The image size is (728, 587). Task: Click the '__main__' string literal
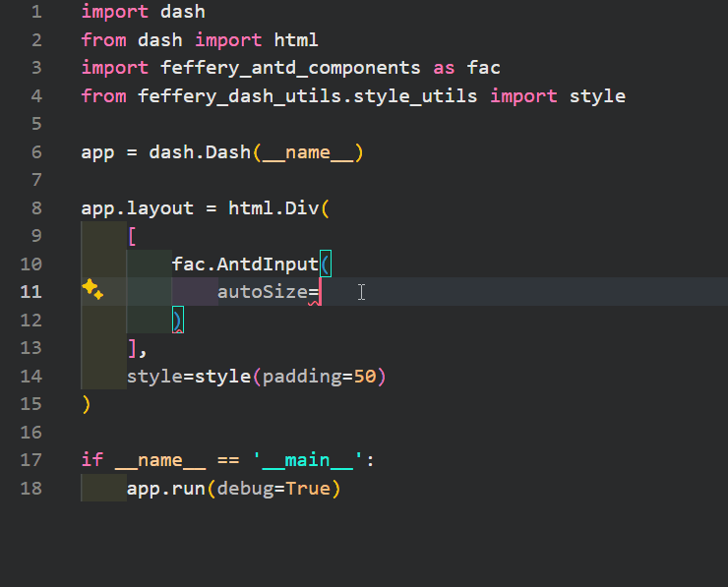point(307,461)
